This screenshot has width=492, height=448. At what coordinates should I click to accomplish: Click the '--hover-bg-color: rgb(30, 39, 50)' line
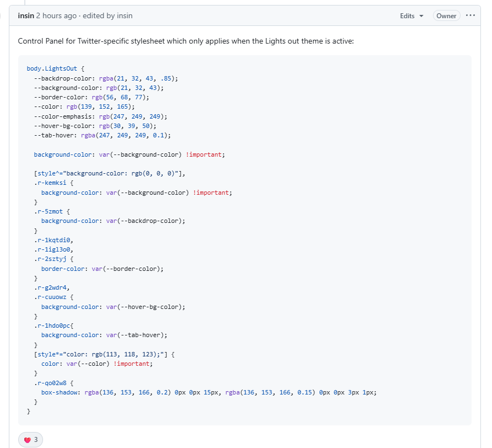pos(95,126)
